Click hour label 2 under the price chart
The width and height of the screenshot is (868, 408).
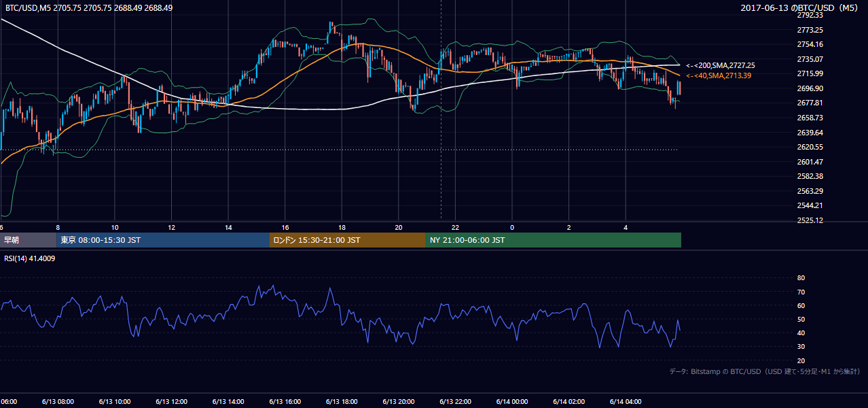569,227
